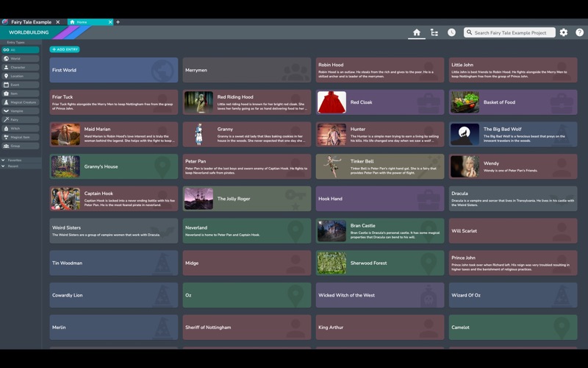Open the Friar Tuck entry

click(x=114, y=102)
